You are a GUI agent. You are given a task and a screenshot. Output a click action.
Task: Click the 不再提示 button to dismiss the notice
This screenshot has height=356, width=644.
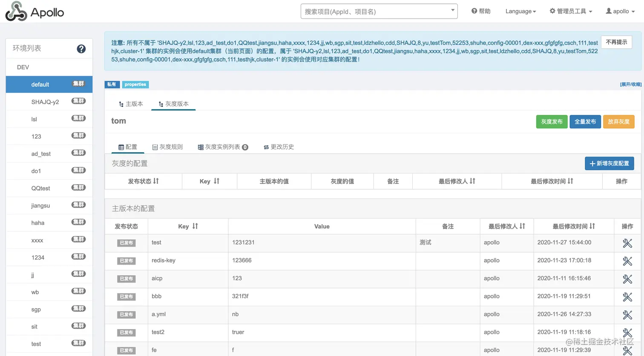click(x=616, y=42)
